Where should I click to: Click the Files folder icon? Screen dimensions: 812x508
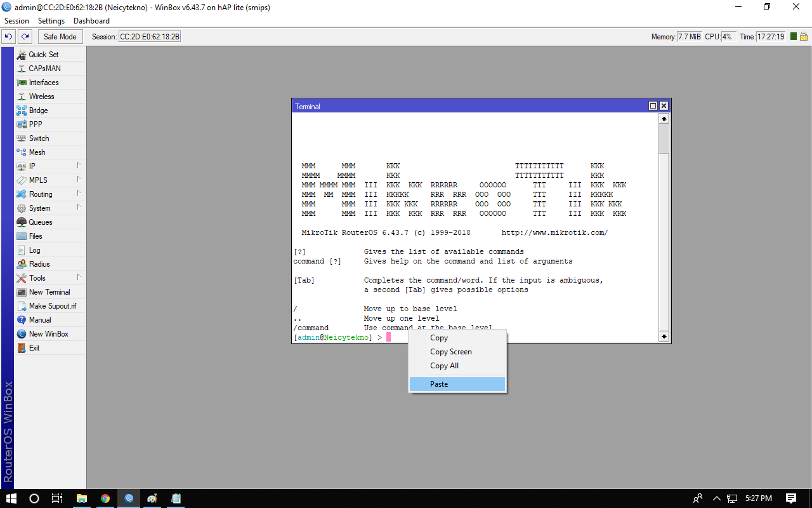point(22,236)
